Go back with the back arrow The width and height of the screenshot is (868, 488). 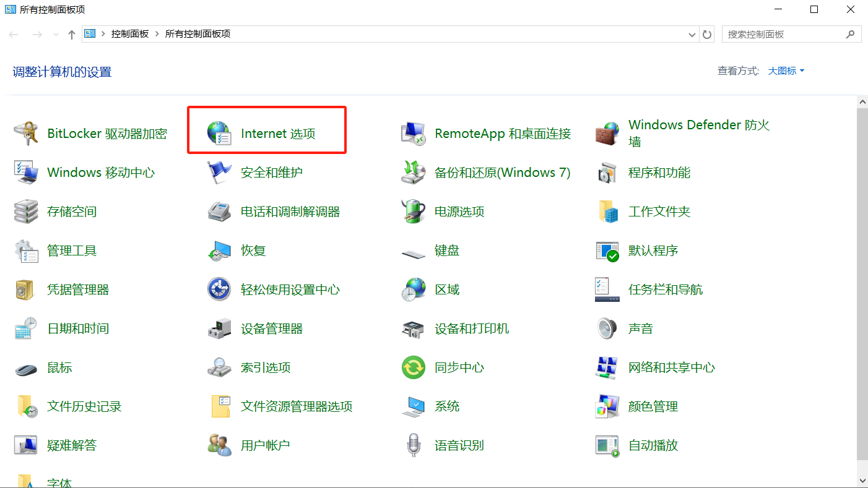coord(14,35)
